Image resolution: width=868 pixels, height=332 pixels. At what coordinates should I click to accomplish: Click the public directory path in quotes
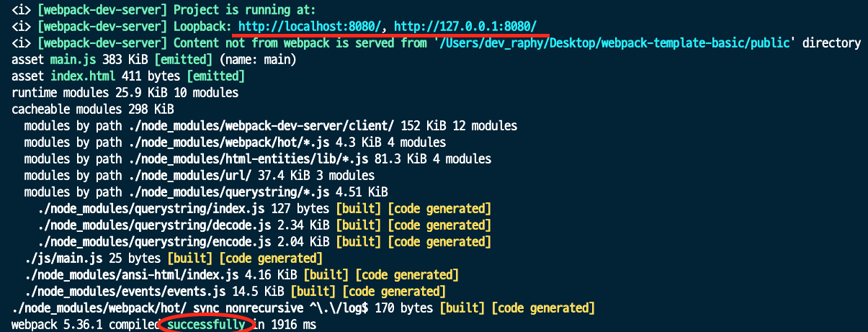click(x=616, y=43)
